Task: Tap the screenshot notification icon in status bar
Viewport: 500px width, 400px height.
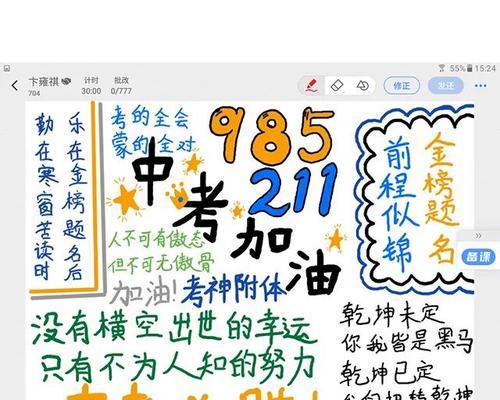Action: click(7, 69)
